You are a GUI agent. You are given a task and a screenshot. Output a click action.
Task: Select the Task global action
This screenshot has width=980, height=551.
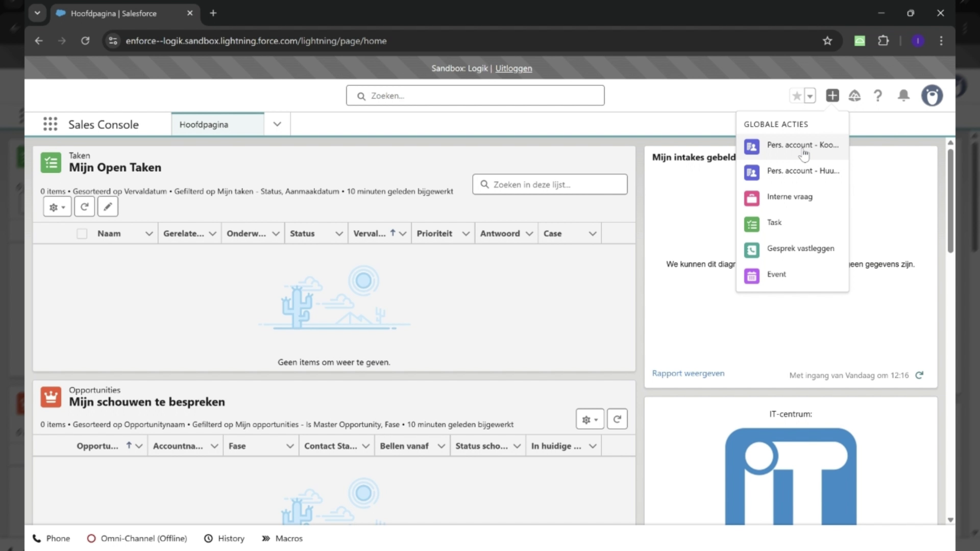click(774, 222)
